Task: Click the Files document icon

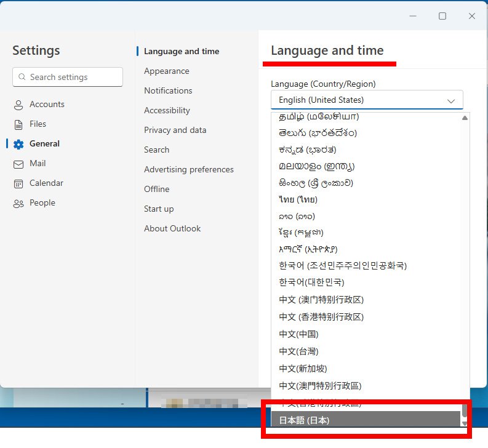Action: point(18,124)
